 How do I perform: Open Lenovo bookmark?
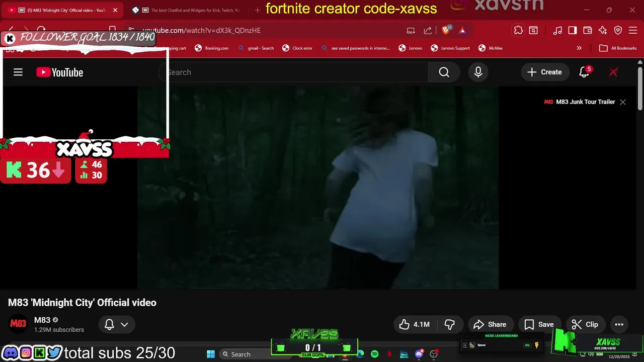[411, 48]
